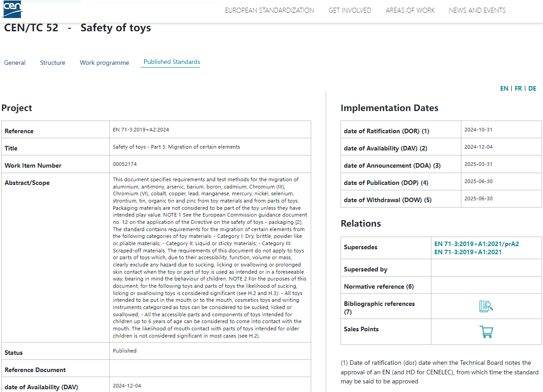Switch to the Structure tab

tap(53, 63)
